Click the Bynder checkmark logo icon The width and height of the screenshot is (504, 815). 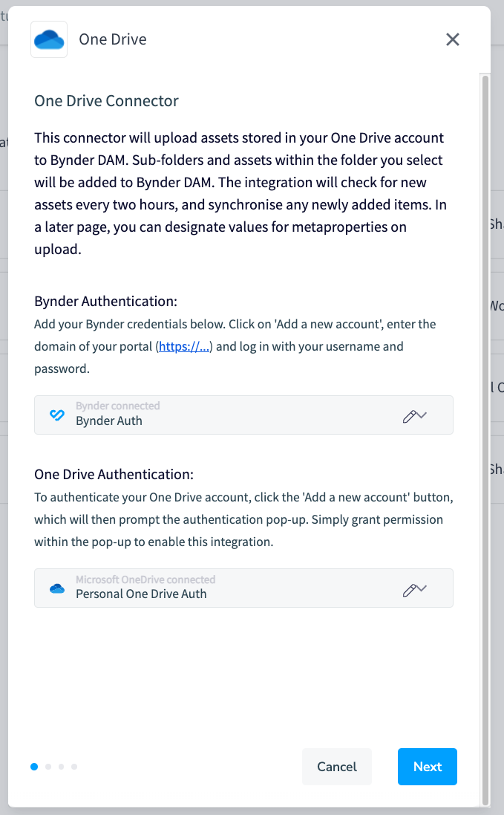[57, 415]
